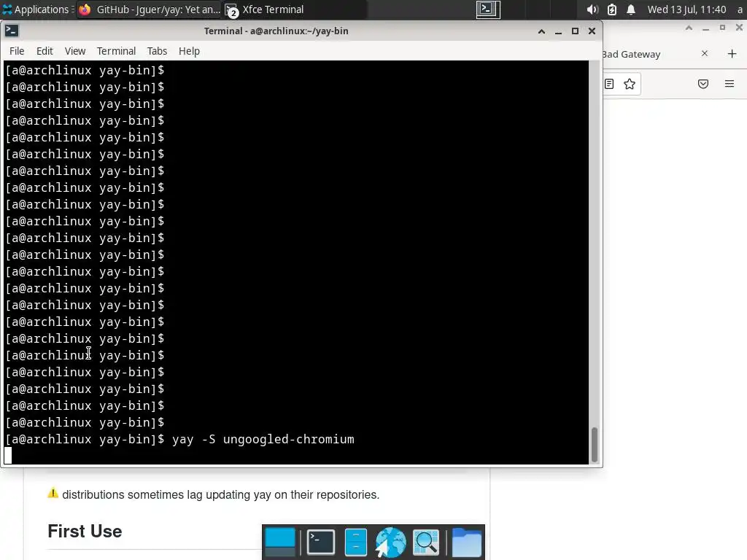This screenshot has width=747, height=560.
Task: Open the notifications bell icon
Action: coord(631,9)
